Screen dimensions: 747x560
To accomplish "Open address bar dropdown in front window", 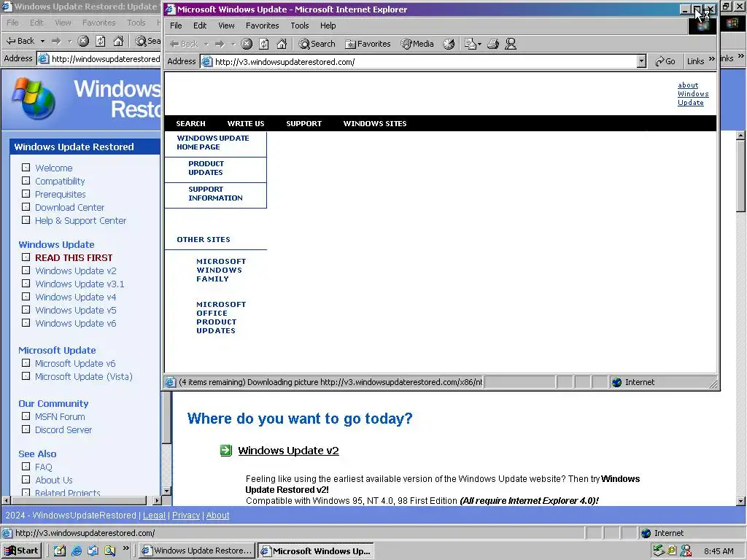I will click(641, 61).
